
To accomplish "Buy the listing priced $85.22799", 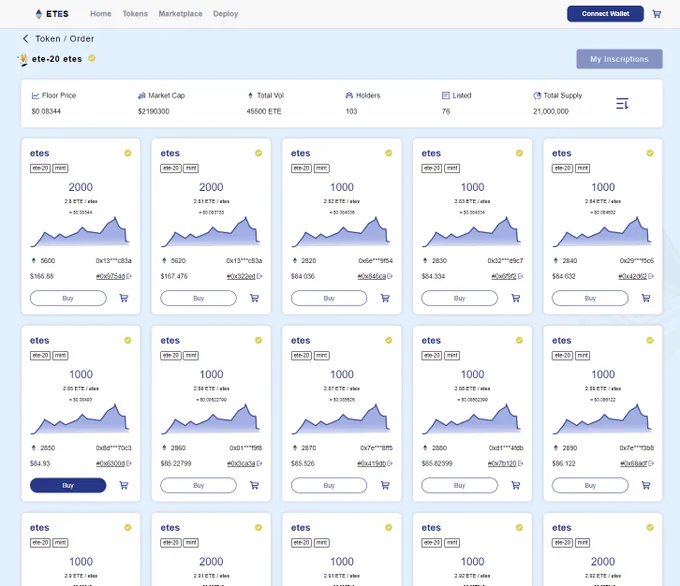I will (199, 485).
